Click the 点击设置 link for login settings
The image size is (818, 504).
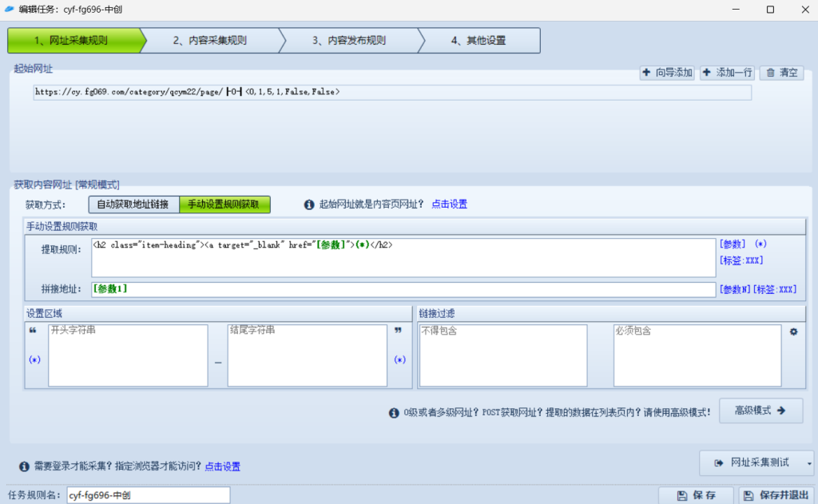click(x=222, y=466)
